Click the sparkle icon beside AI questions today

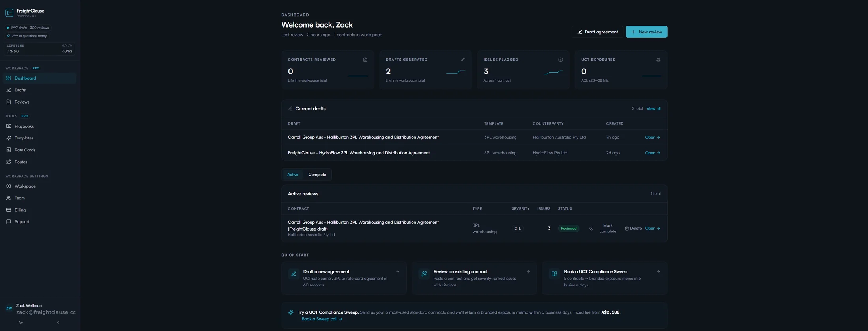[x=8, y=36]
